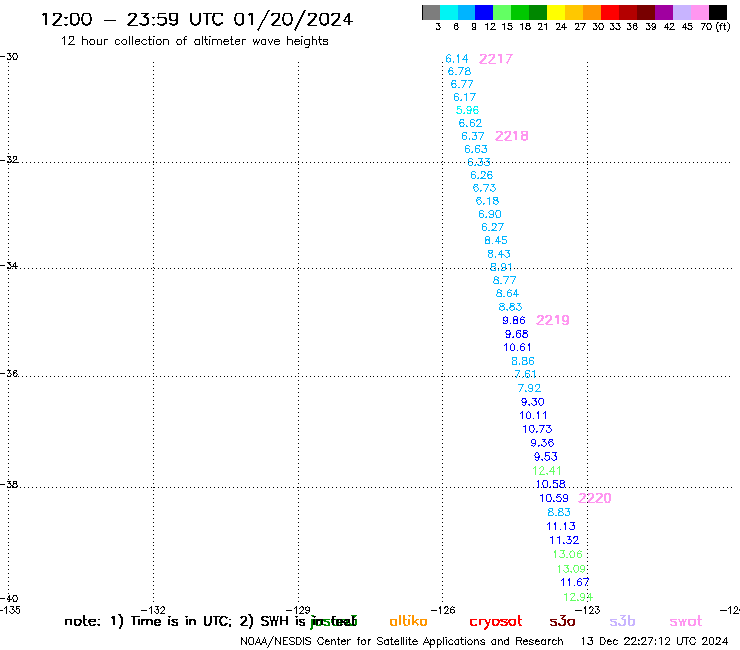Click wave height value 9.86

pos(514,321)
